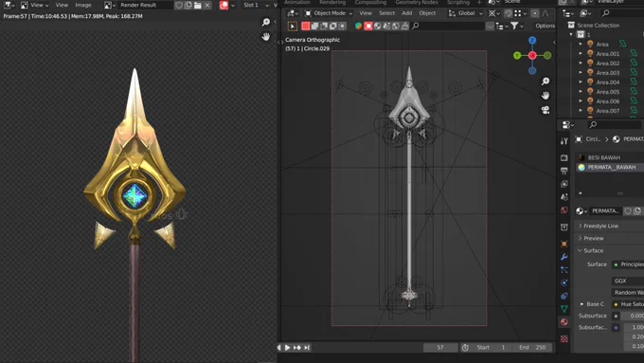Viewport: 644px width, 363px height.
Task: Jump to the end frame button
Action: (307, 348)
